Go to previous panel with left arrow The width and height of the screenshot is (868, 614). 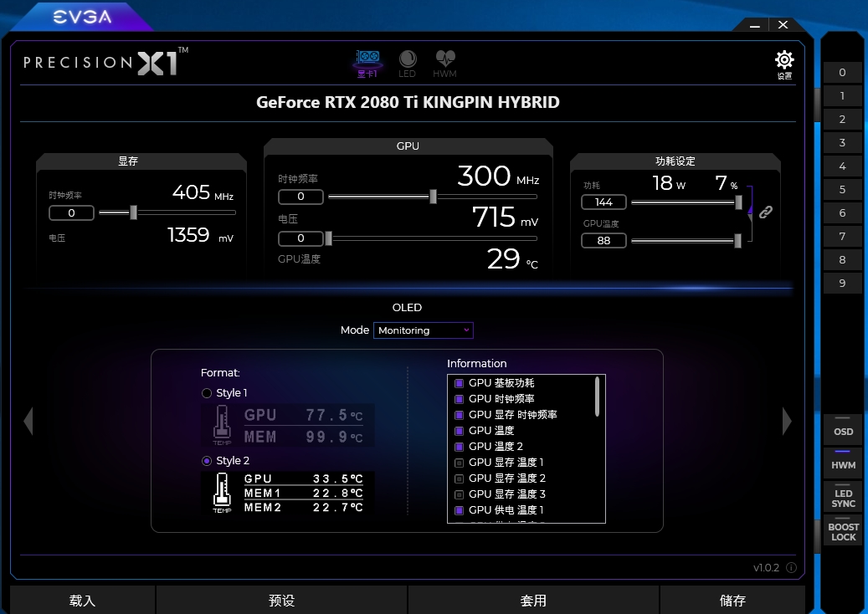(28, 421)
